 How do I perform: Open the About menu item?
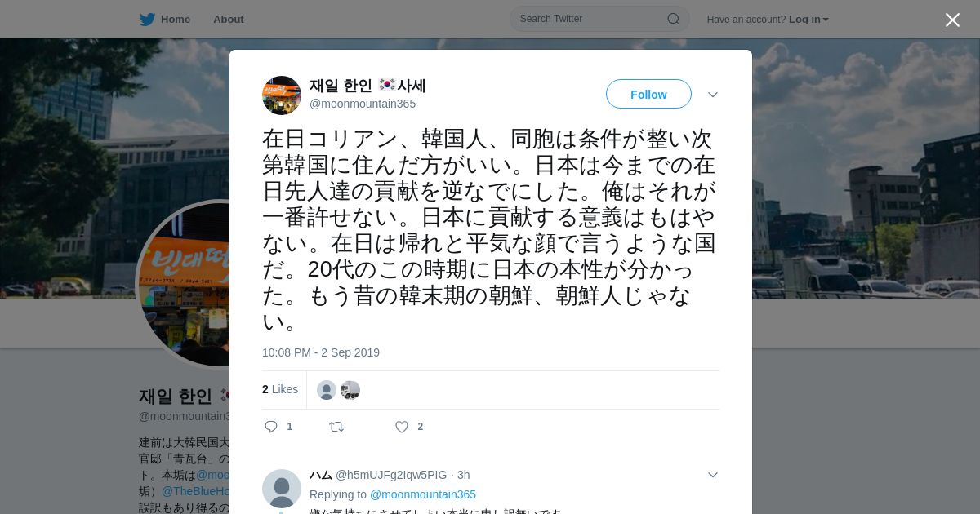[229, 20]
